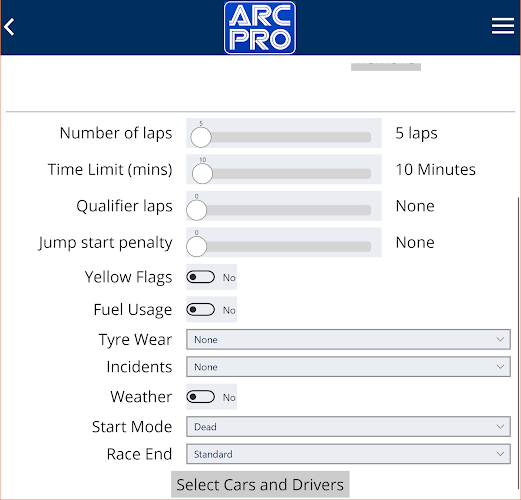The width and height of the screenshot is (521, 500).
Task: Expand the Incidents dropdown
Action: (x=348, y=367)
